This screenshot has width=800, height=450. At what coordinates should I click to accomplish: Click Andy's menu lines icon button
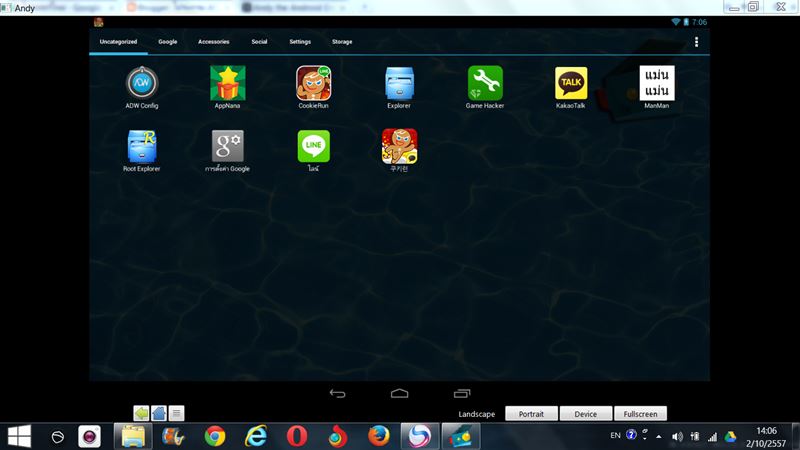click(x=176, y=413)
